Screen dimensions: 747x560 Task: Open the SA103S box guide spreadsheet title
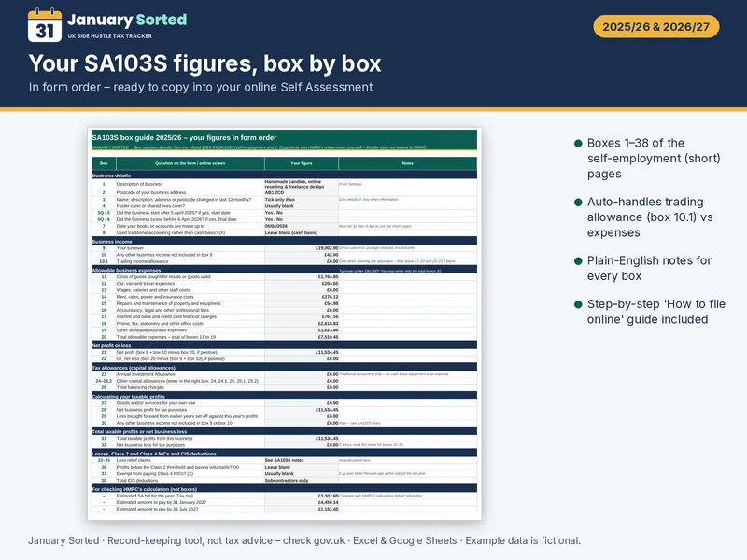pyautogui.click(x=184, y=137)
